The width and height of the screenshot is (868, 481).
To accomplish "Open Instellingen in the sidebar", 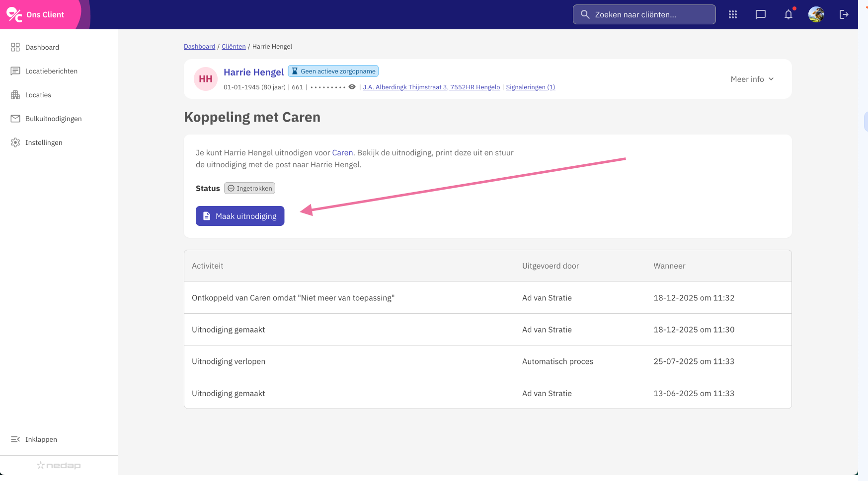I will click(36, 142).
